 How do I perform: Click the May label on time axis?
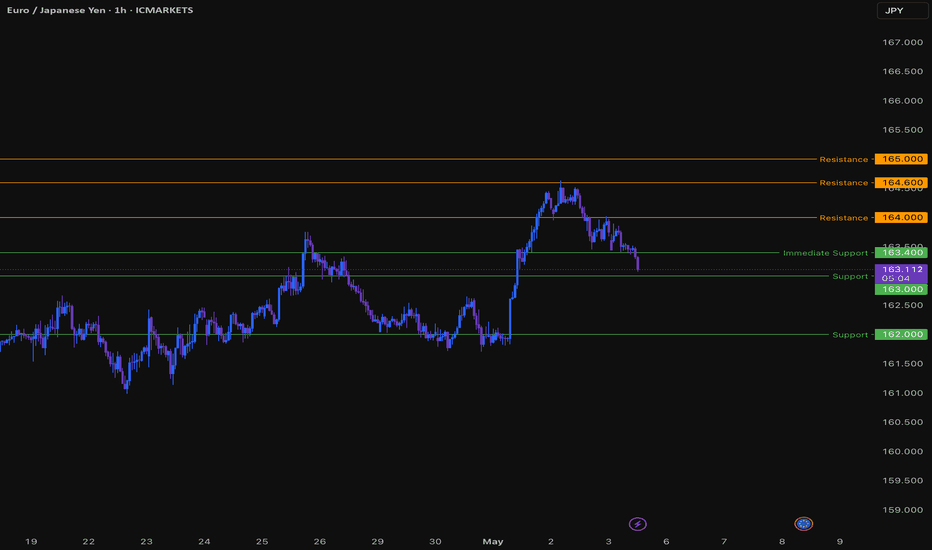click(x=493, y=542)
